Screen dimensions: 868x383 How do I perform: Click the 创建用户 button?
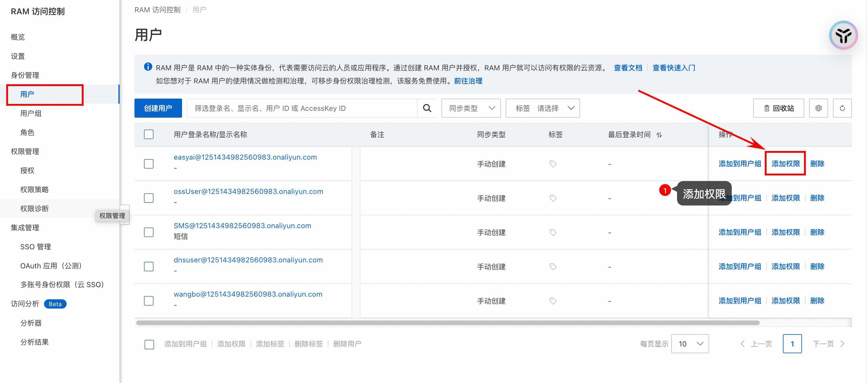(158, 108)
